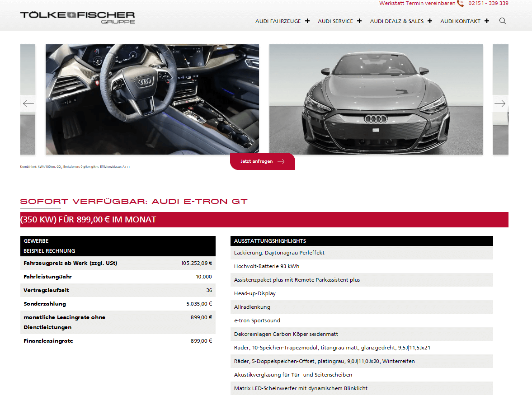
Task: Open the search magnifier icon
Action: [503, 21]
